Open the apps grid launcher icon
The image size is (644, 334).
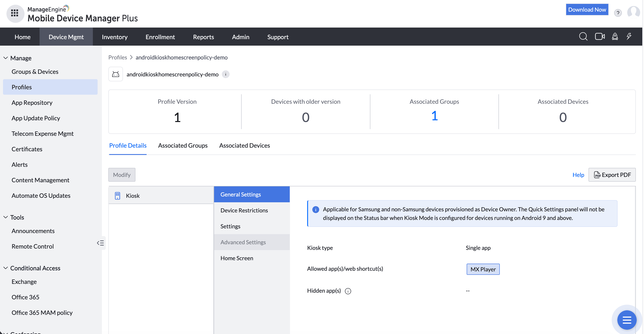coord(14,13)
